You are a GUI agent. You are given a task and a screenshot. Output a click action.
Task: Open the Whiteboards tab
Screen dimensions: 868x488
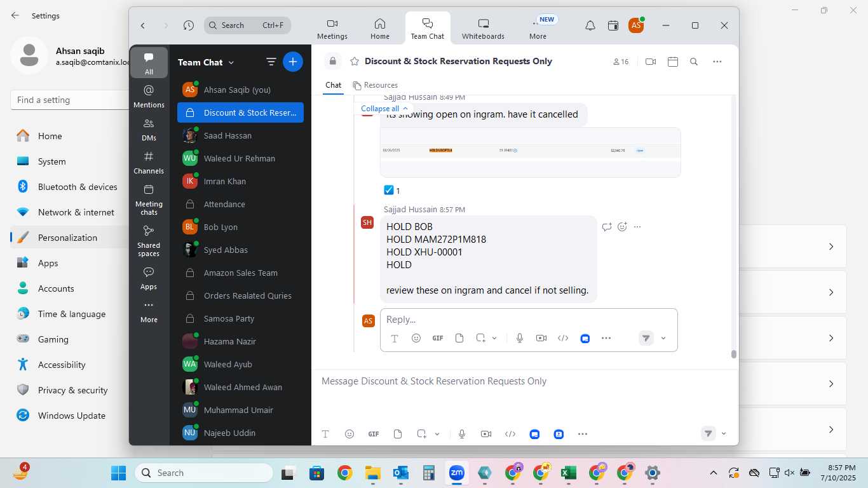483,29
